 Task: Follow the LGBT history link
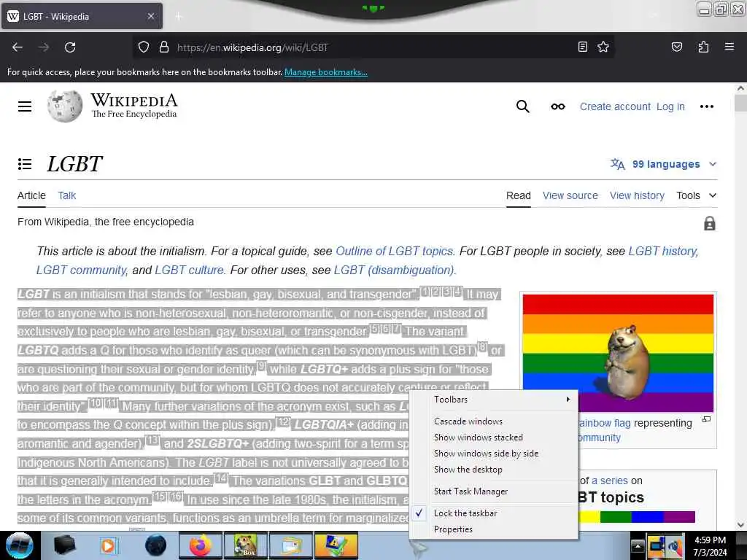[663, 251]
